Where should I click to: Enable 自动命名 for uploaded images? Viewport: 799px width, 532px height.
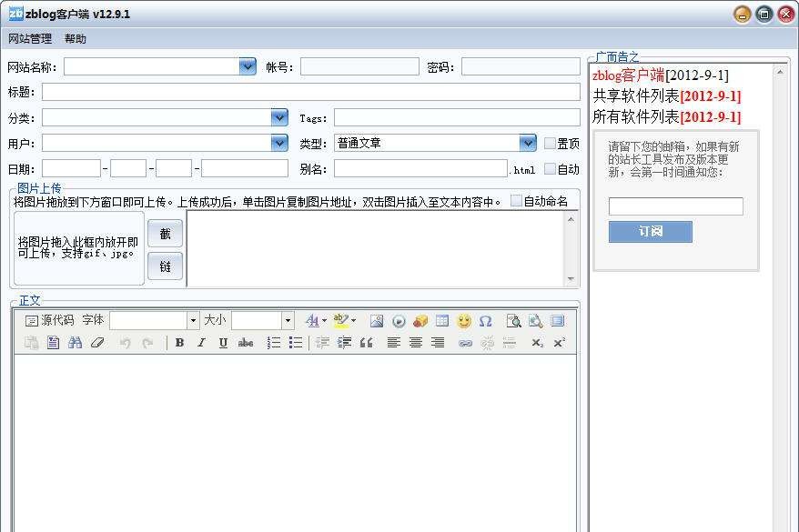coord(514,201)
